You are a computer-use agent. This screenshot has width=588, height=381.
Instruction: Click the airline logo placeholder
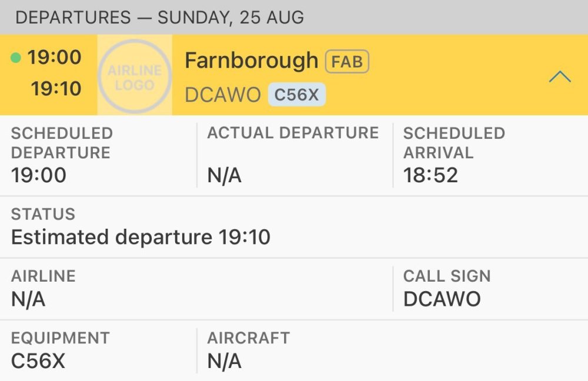[x=135, y=75]
